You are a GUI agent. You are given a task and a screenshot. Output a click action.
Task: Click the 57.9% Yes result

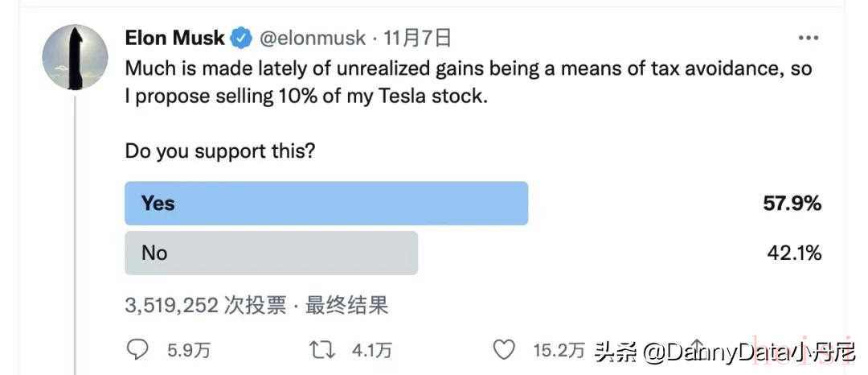click(792, 204)
